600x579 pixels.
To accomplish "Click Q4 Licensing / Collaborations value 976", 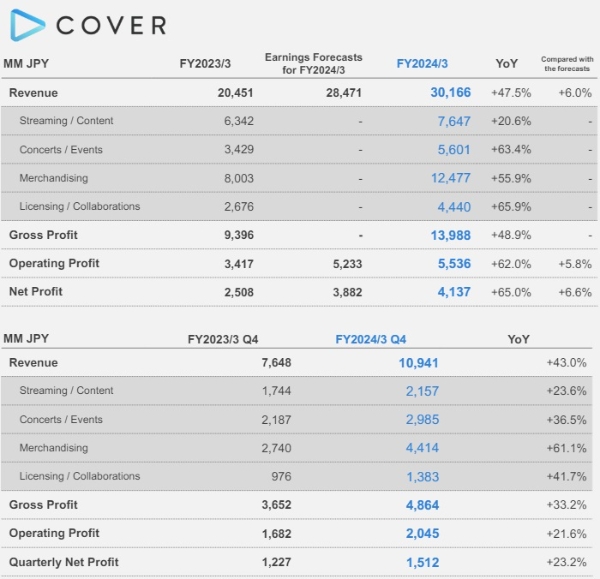I will (x=281, y=476).
